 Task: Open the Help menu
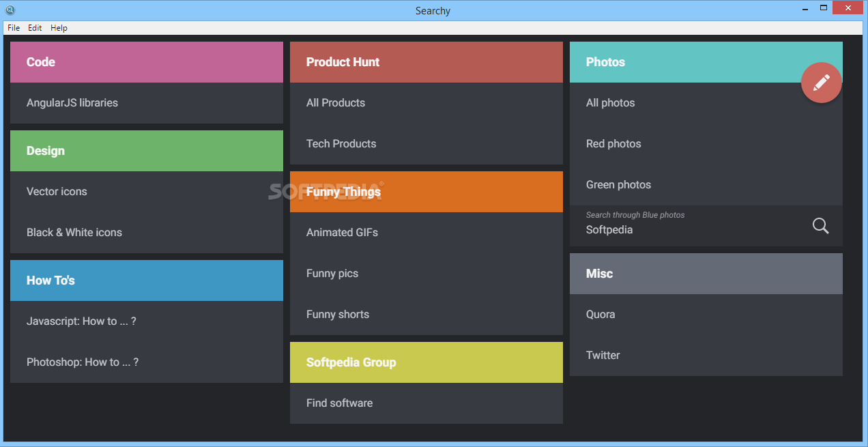(x=59, y=28)
